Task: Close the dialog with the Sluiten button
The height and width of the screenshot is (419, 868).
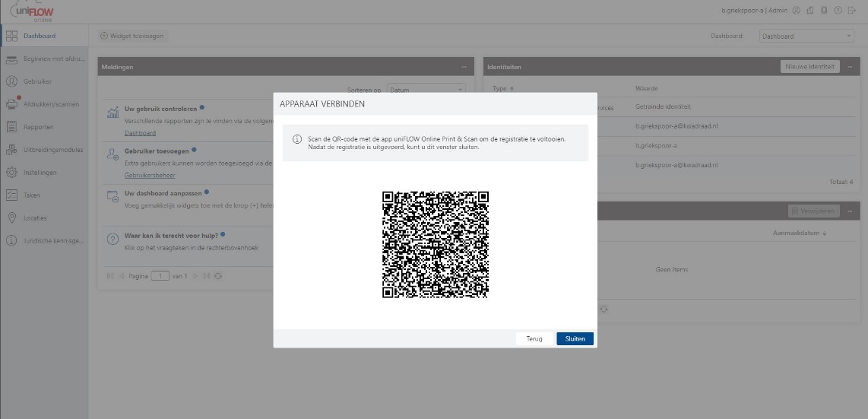Action: pyautogui.click(x=575, y=338)
